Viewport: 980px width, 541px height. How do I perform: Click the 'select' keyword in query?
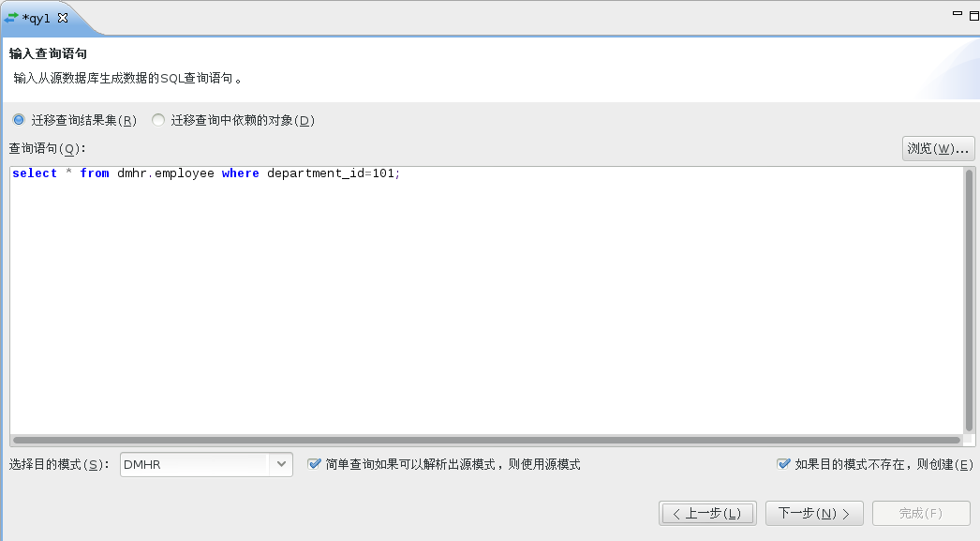(35, 173)
